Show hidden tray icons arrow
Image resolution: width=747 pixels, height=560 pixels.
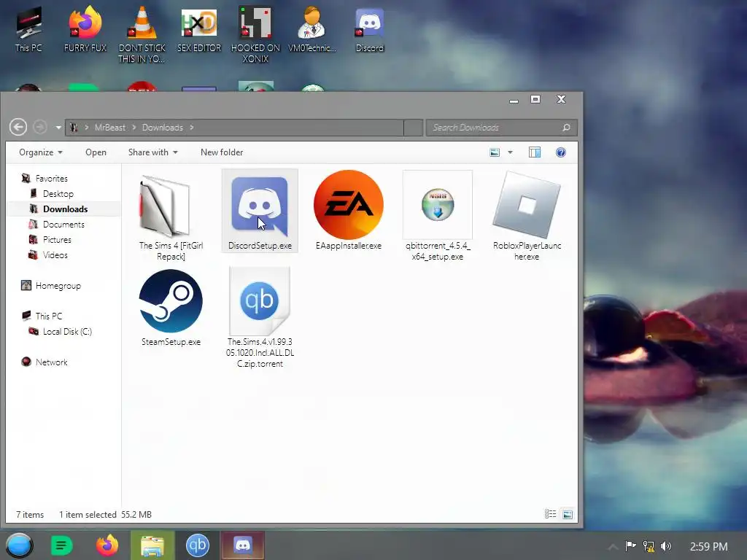click(613, 547)
